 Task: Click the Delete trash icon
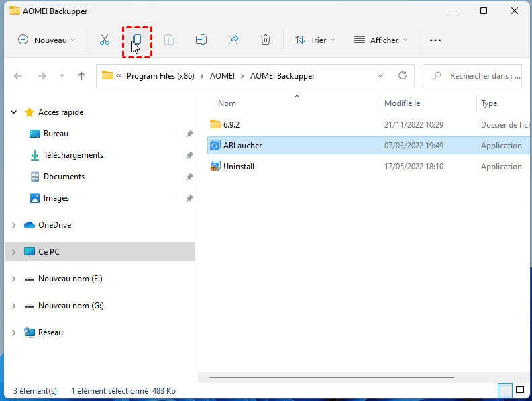coord(266,40)
